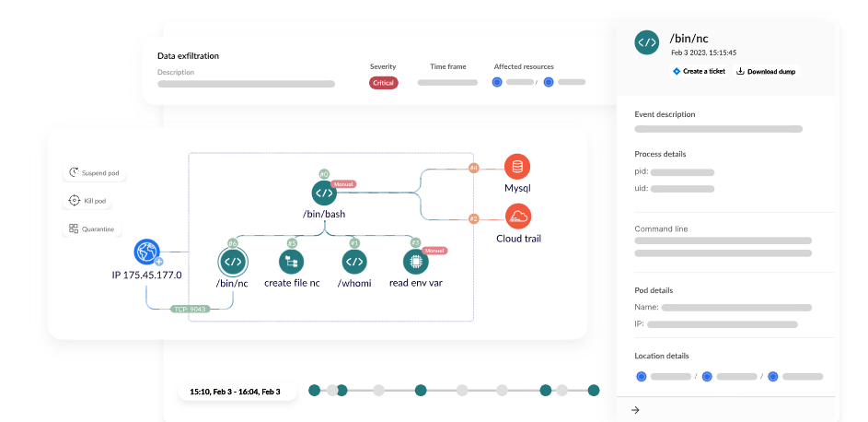Select the /bin/nc process node

click(232, 262)
